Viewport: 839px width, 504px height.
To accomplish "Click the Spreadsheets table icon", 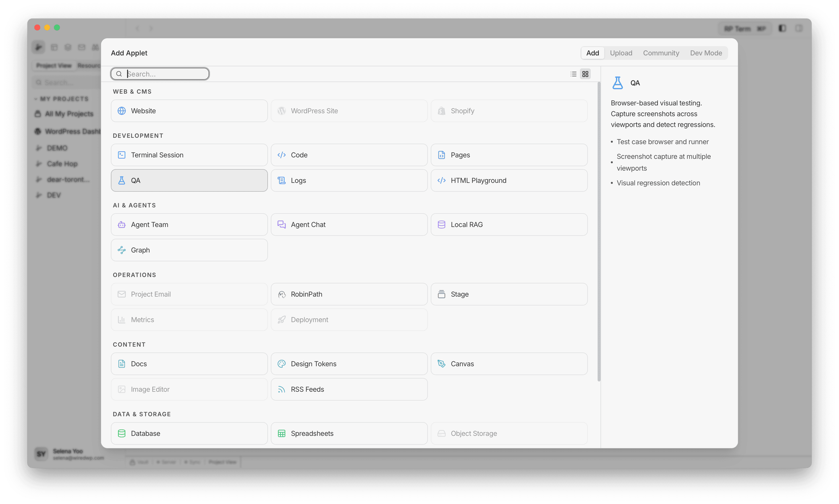I will (281, 433).
